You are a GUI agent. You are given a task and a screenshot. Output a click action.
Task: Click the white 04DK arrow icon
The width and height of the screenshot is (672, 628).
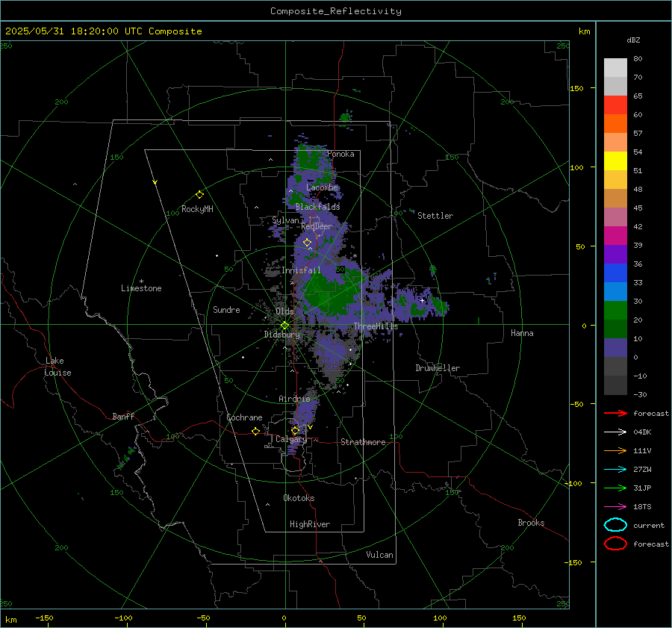pyautogui.click(x=615, y=432)
